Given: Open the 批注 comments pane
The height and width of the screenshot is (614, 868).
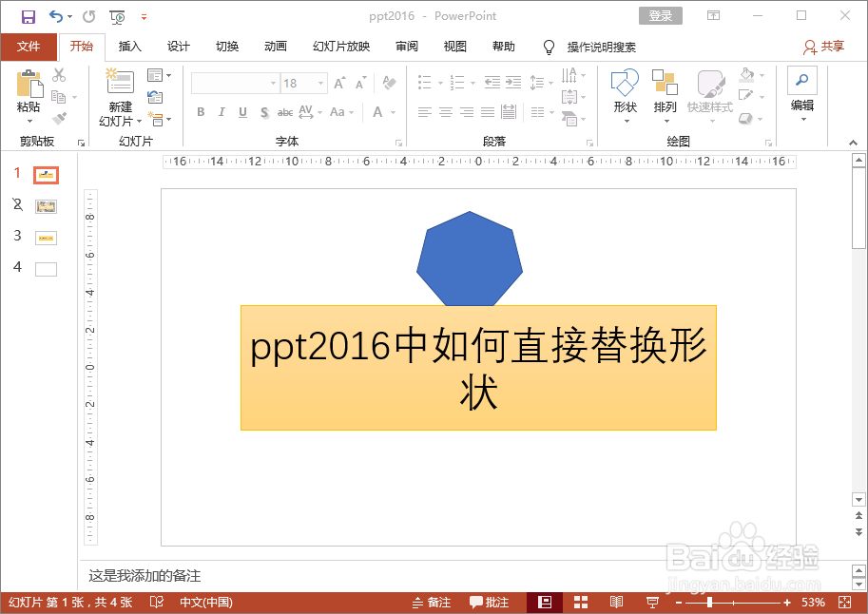Looking at the screenshot, I should tap(490, 603).
